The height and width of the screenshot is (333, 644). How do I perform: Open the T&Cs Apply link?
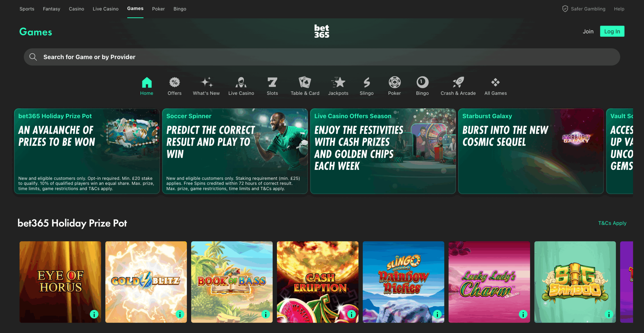coord(612,223)
